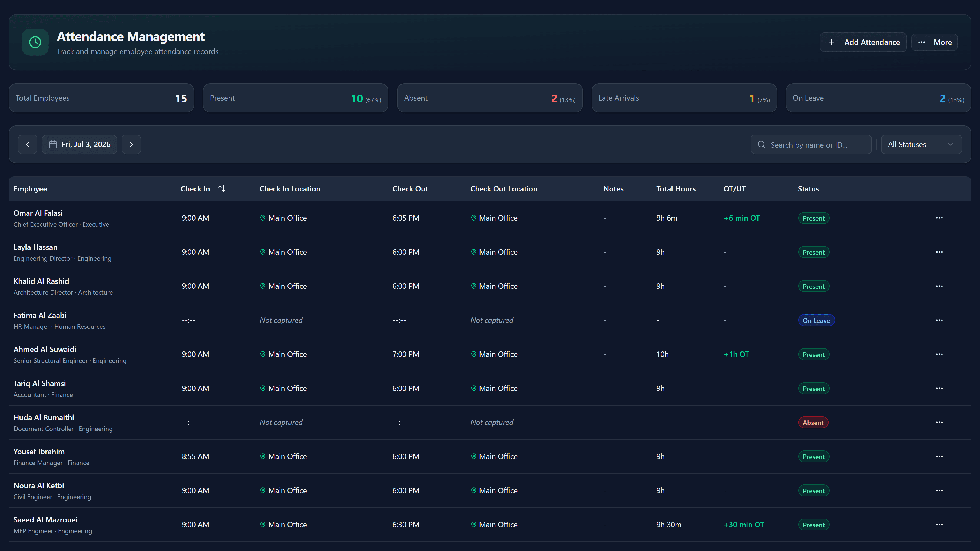Click the Search by name or ID field
The image size is (980, 551).
point(811,144)
